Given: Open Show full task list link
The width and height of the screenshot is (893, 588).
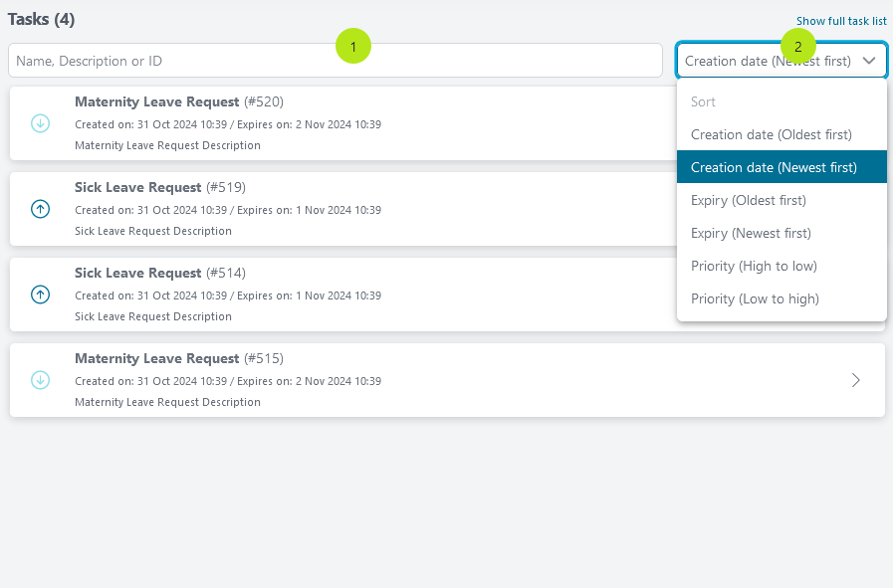Looking at the screenshot, I should (841, 21).
